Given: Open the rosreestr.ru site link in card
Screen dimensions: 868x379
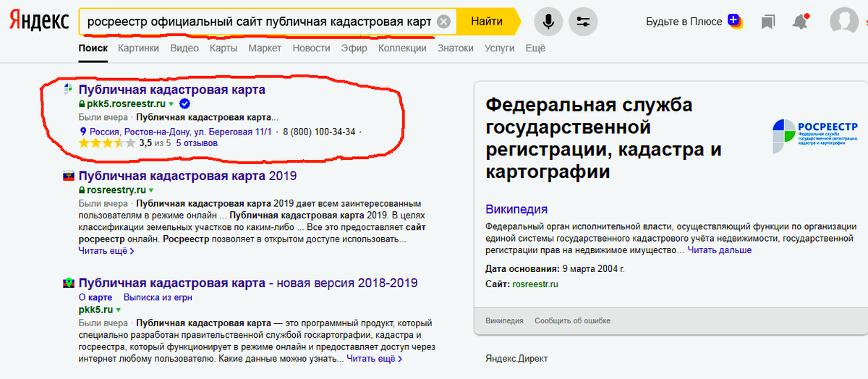Looking at the screenshot, I should point(535,284).
